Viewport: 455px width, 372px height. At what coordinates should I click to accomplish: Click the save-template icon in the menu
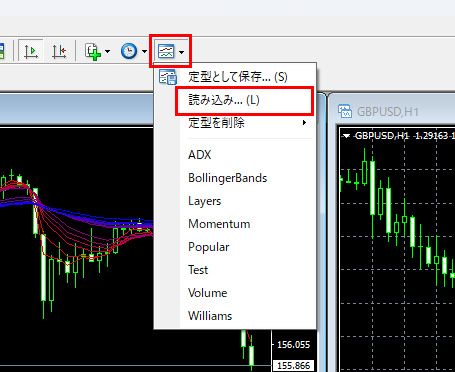click(x=167, y=77)
